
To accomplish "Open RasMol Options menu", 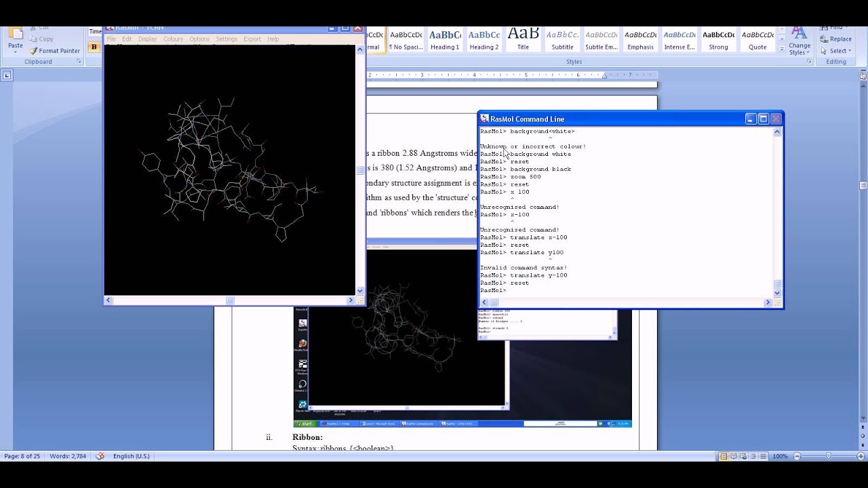I will pos(199,39).
